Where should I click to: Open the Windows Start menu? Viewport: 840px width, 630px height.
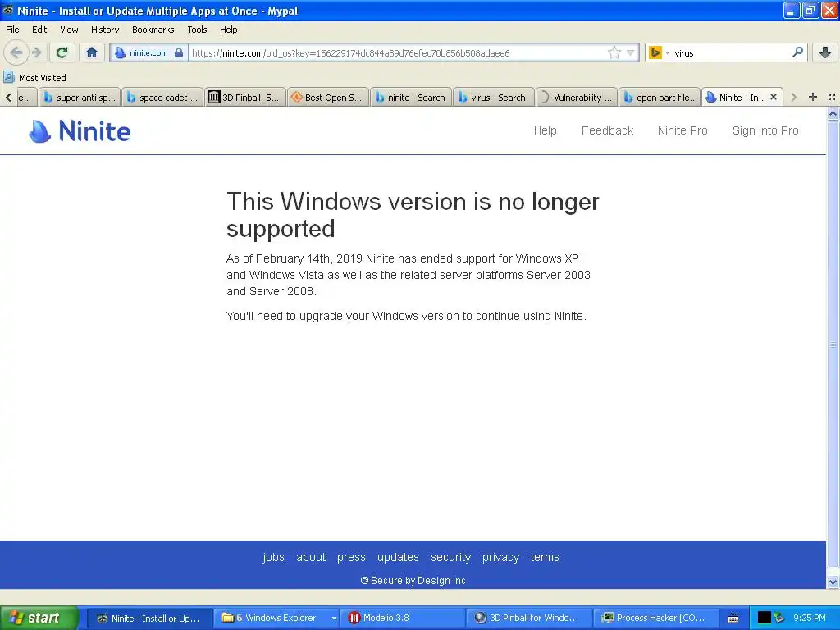click(x=38, y=618)
